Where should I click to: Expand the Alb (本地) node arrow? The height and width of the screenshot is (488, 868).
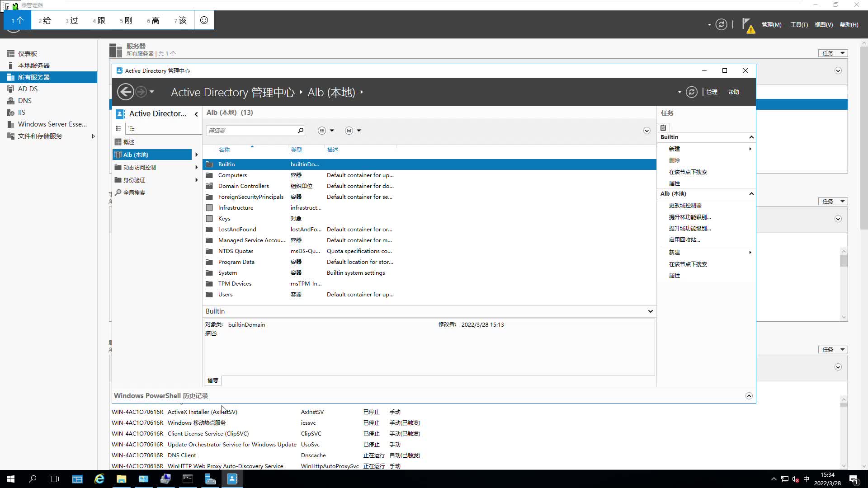(x=196, y=155)
